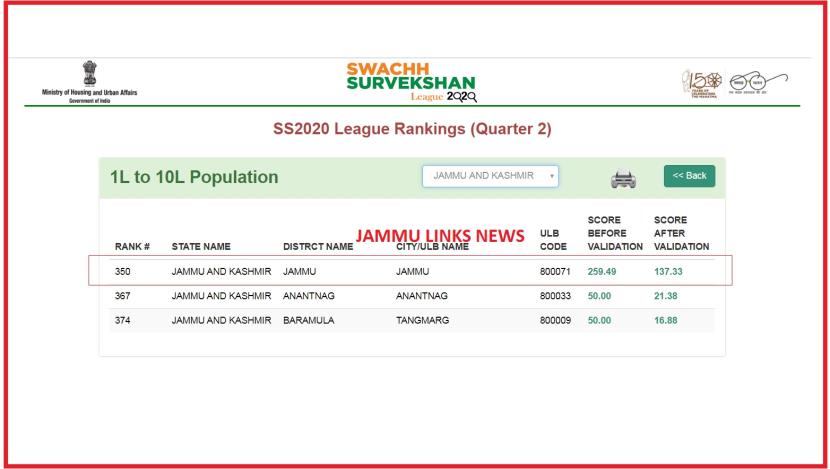Click rank 350 cell

pos(122,272)
